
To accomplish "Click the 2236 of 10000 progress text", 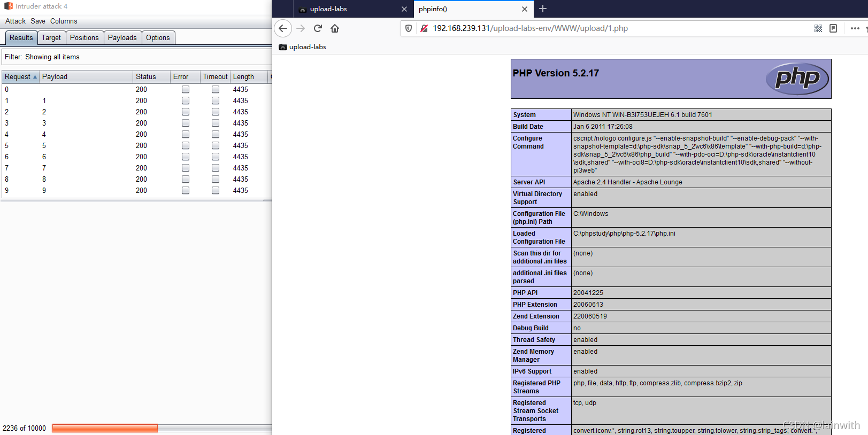I will (x=24, y=429).
